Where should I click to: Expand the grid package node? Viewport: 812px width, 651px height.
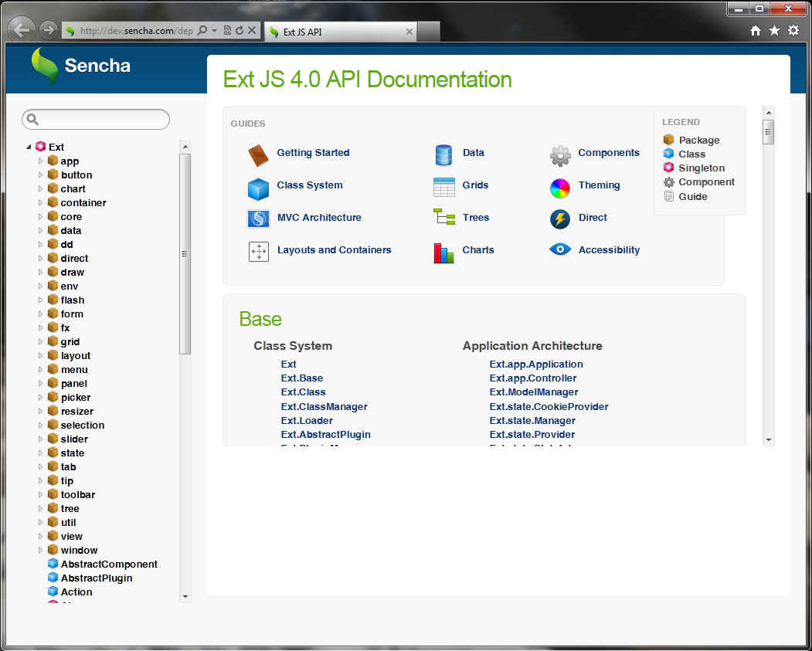[x=40, y=341]
